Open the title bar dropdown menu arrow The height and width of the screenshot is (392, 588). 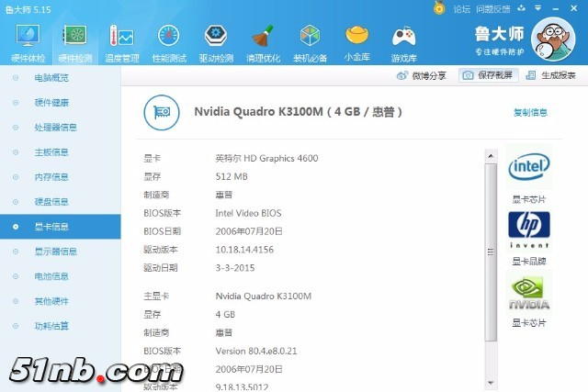coord(538,8)
